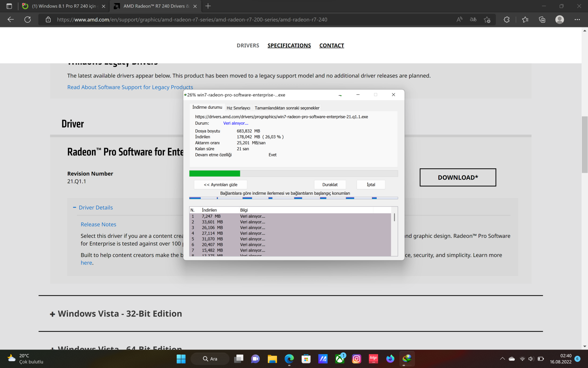Screen dimensions: 588x368
Task: Collapse the Driver Details section
Action: [93, 208]
